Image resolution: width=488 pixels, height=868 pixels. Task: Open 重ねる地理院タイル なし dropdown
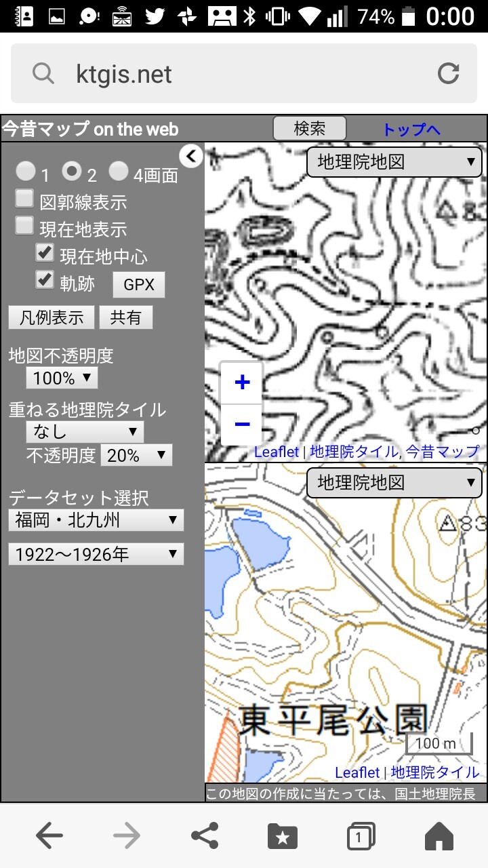(x=85, y=432)
